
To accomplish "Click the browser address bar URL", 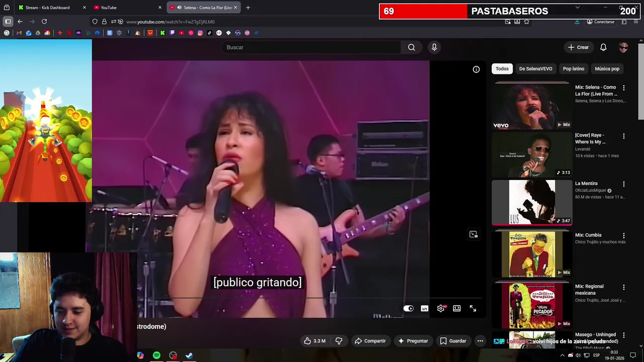I will coord(171,22).
